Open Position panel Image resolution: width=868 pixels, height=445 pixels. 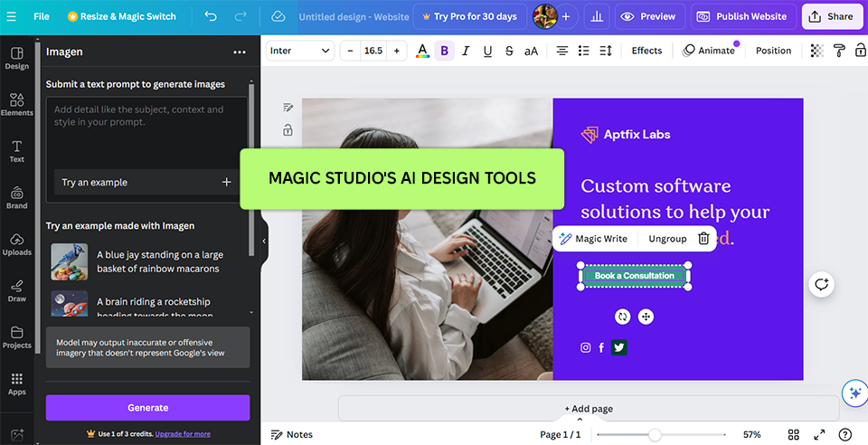pos(773,51)
